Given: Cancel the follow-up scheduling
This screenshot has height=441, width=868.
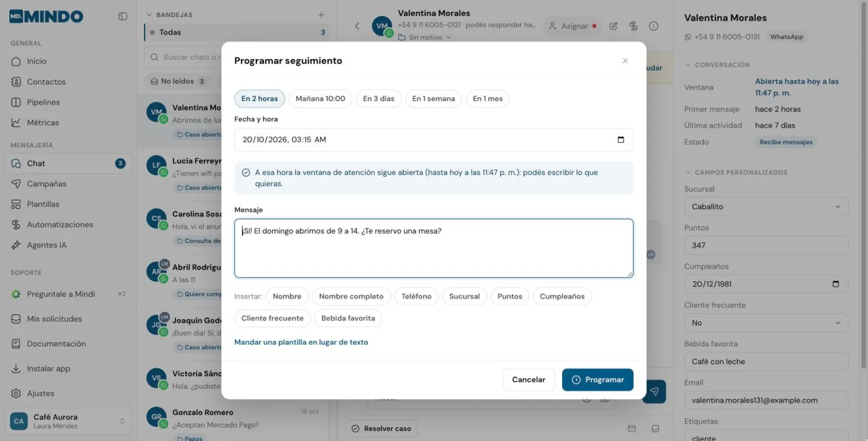Looking at the screenshot, I should (529, 380).
